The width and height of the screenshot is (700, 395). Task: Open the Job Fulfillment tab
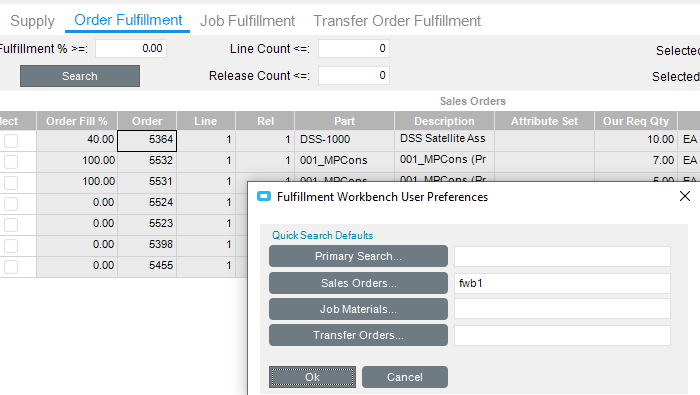[247, 21]
